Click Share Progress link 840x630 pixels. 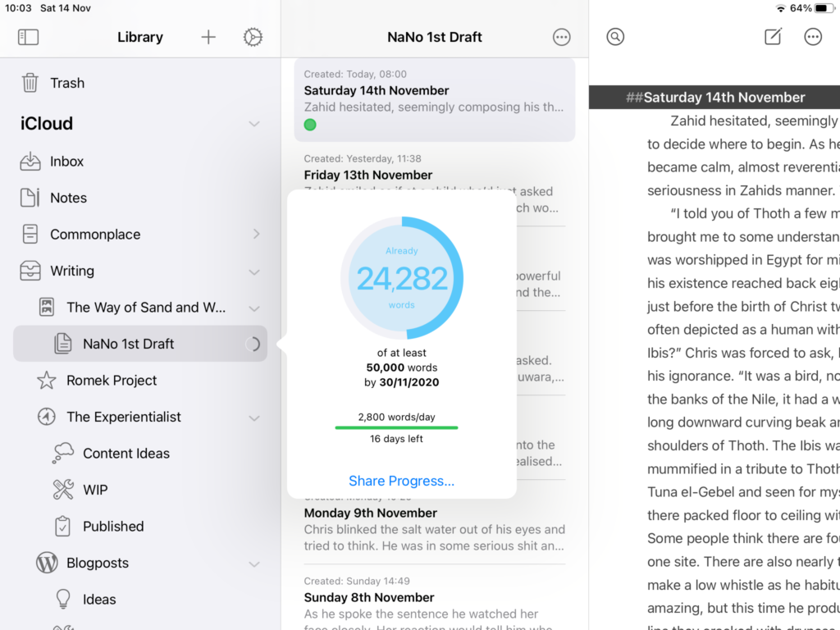click(401, 481)
